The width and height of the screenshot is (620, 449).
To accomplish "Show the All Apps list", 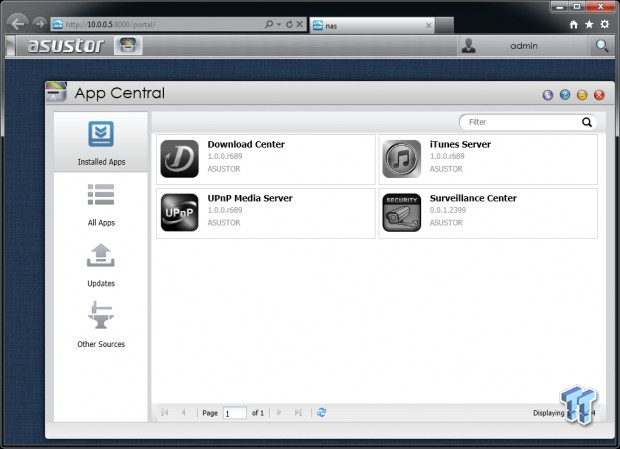I will click(x=101, y=204).
